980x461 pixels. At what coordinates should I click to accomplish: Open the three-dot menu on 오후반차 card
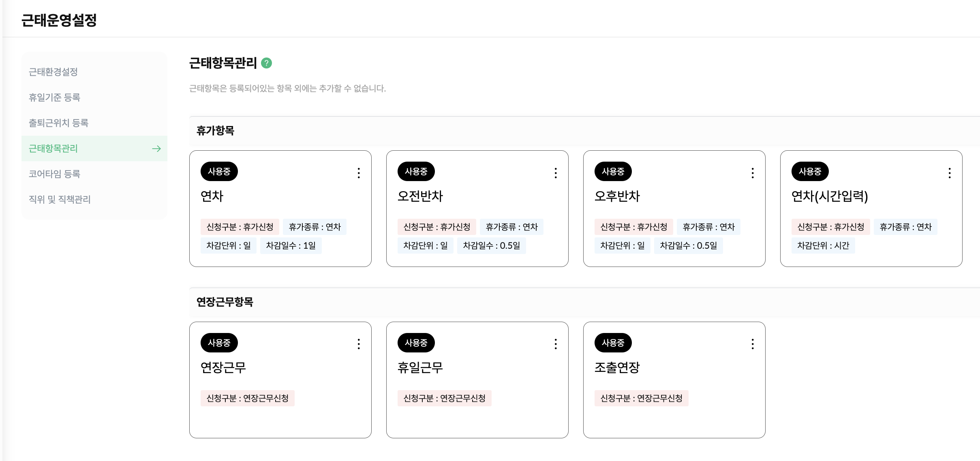(753, 173)
